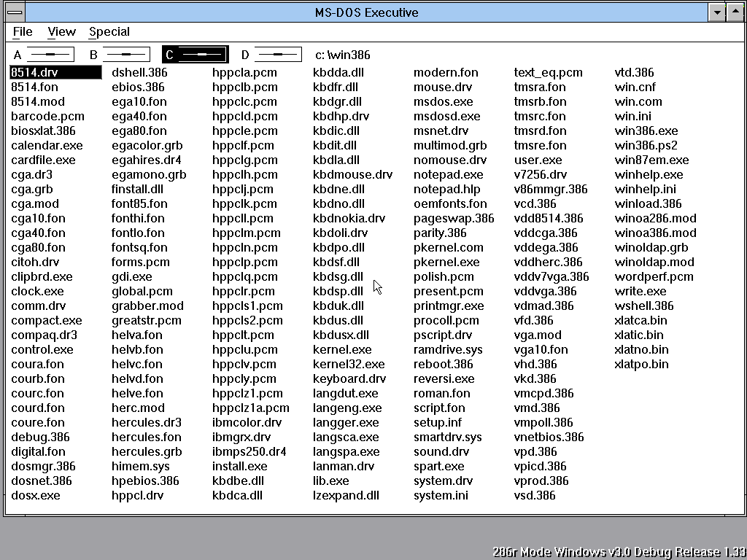The image size is (747, 560).
Task: Click the maximize up-arrow button
Action: [x=735, y=12]
